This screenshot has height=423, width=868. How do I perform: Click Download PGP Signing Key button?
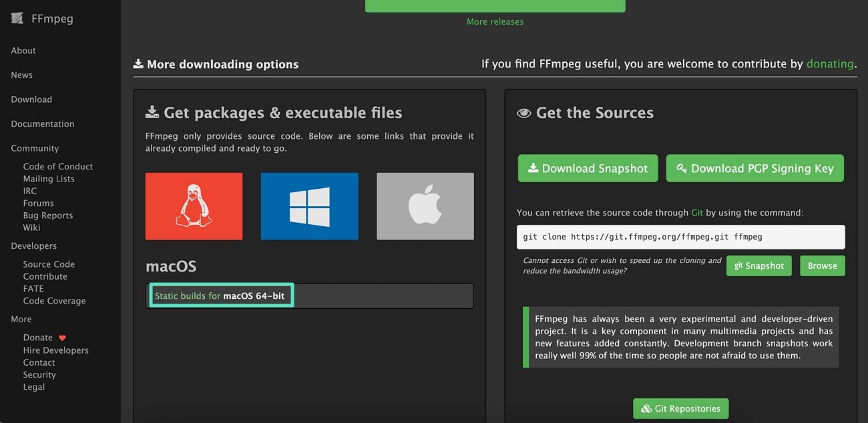(755, 168)
